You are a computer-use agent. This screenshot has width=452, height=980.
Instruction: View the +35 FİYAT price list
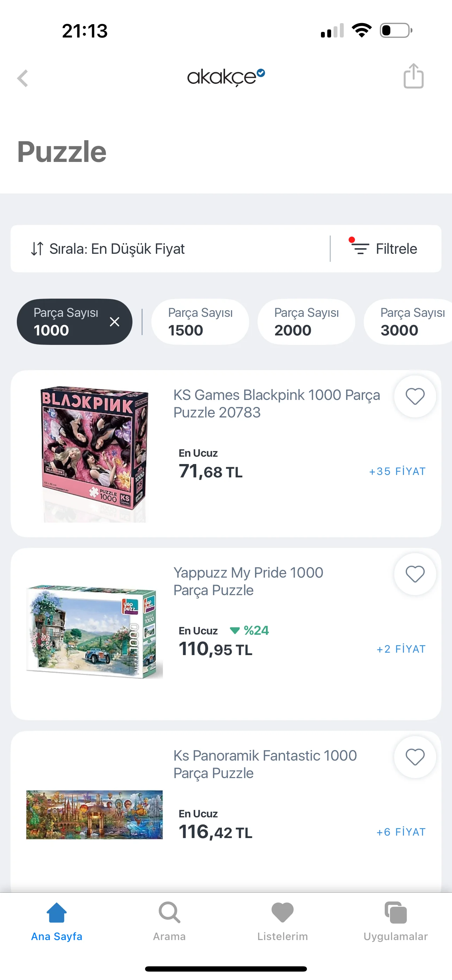click(x=397, y=471)
